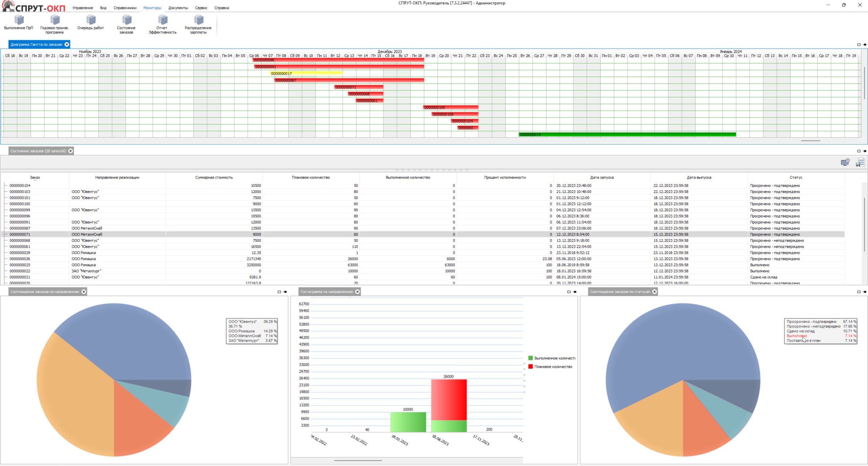Open the Справочники menu
Viewport: 868px width, 466px height.
(x=125, y=8)
